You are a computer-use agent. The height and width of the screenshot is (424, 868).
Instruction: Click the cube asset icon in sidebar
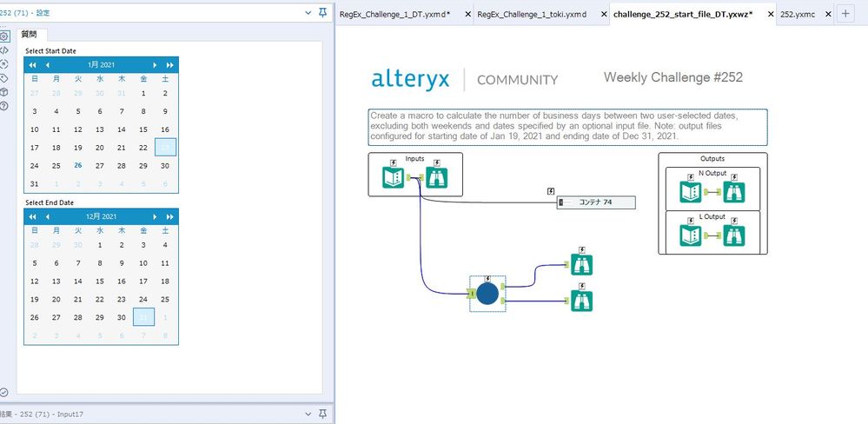[3, 92]
